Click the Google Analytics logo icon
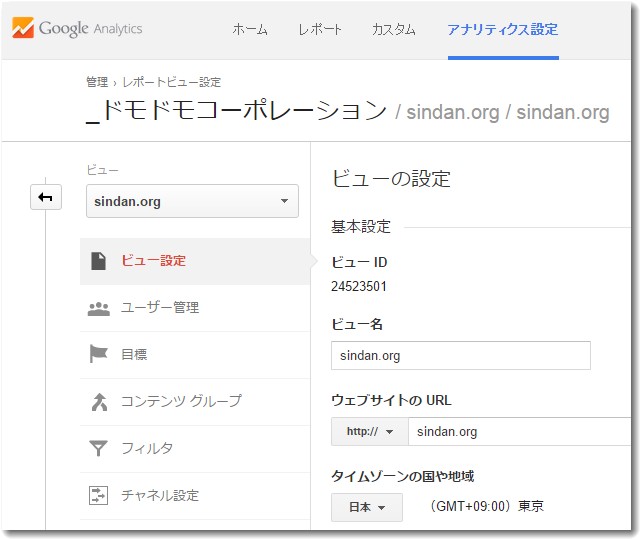Screen dimensions: 640x539 [23, 28]
